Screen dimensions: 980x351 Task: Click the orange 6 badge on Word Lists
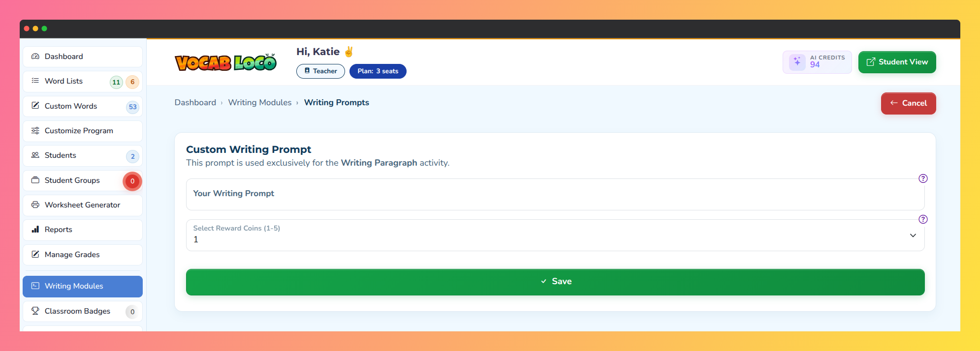(x=132, y=82)
